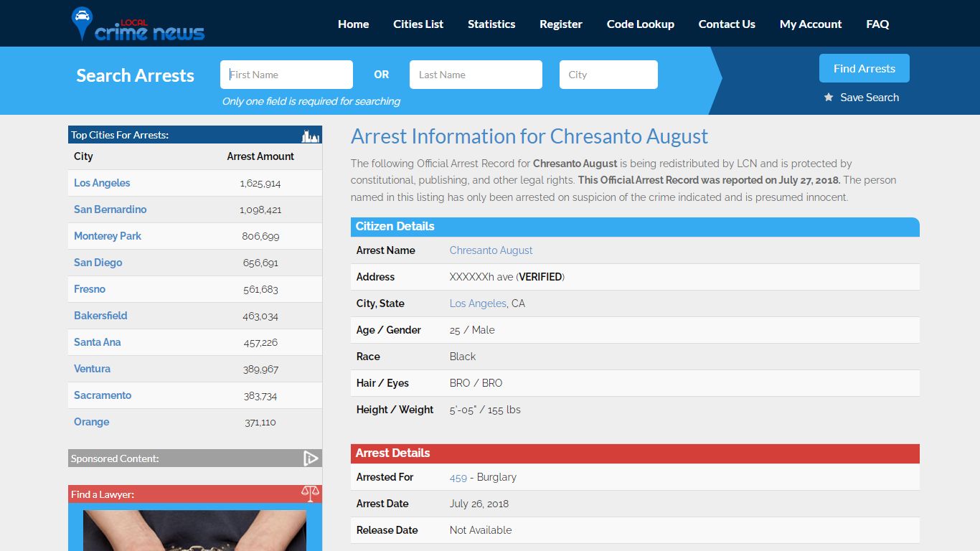Viewport: 980px width, 551px height.
Task: Click the Arrest Details section header
Action: coord(635,453)
